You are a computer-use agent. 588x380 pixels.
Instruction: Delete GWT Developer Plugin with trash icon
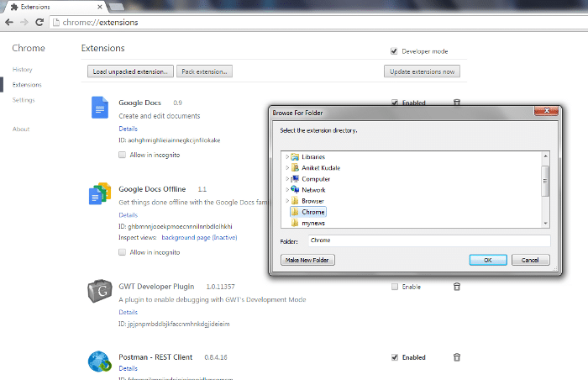tap(457, 287)
